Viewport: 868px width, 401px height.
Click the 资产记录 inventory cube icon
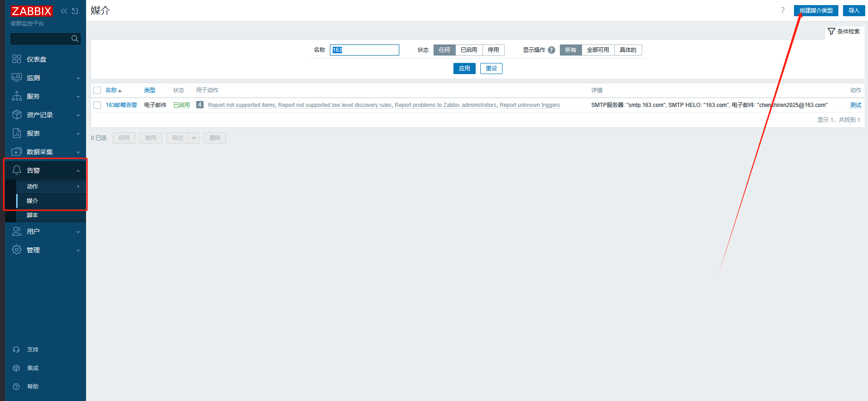point(17,114)
